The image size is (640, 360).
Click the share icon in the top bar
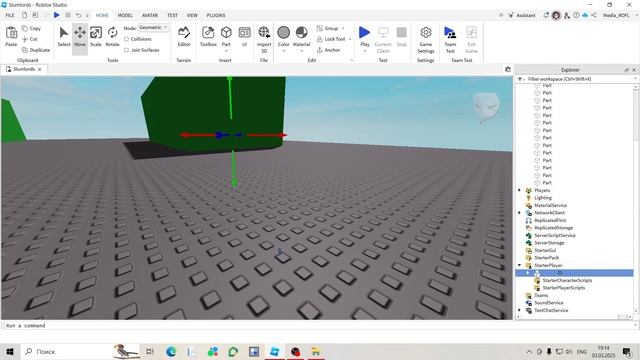point(594,15)
